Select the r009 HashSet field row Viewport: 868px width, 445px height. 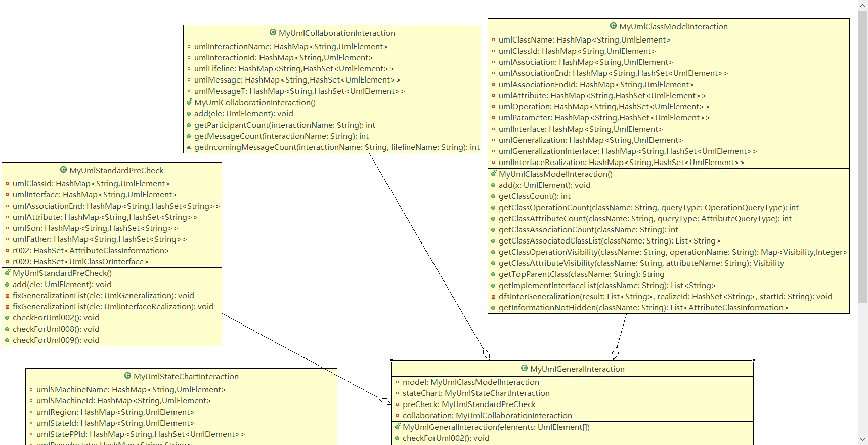point(80,262)
